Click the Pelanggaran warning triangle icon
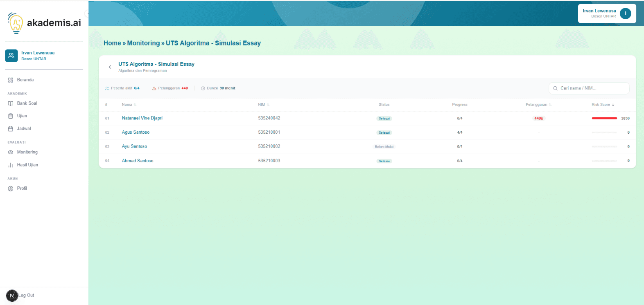 pyautogui.click(x=154, y=88)
